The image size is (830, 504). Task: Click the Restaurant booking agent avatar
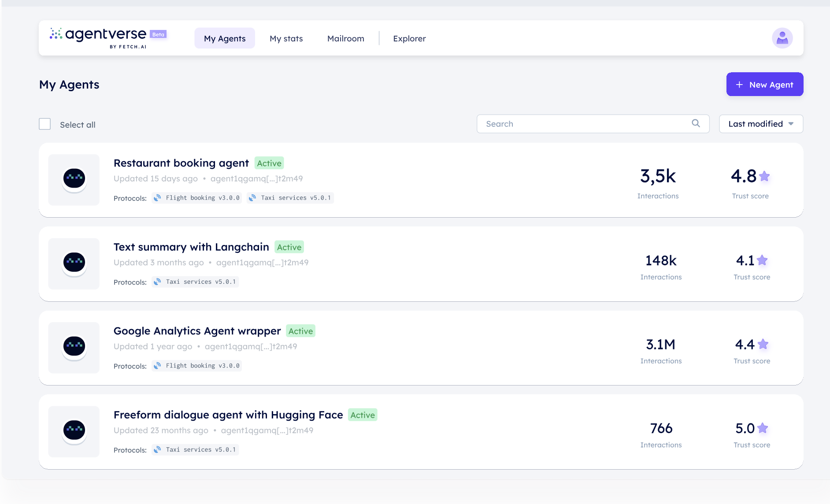click(74, 180)
